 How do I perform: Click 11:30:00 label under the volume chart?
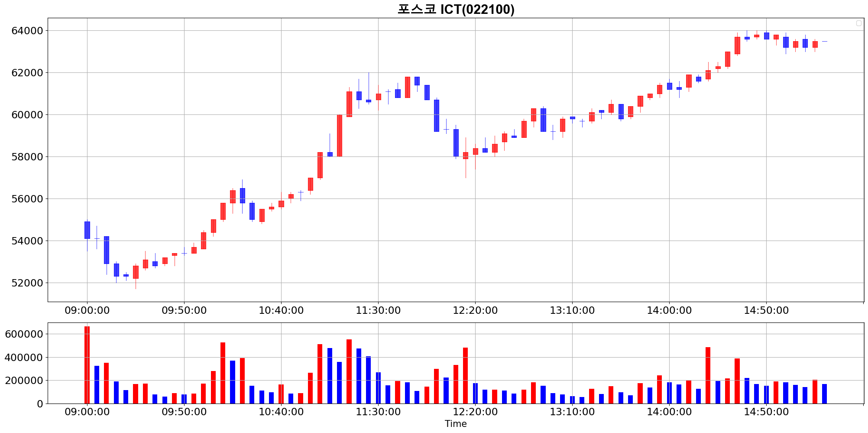click(378, 412)
